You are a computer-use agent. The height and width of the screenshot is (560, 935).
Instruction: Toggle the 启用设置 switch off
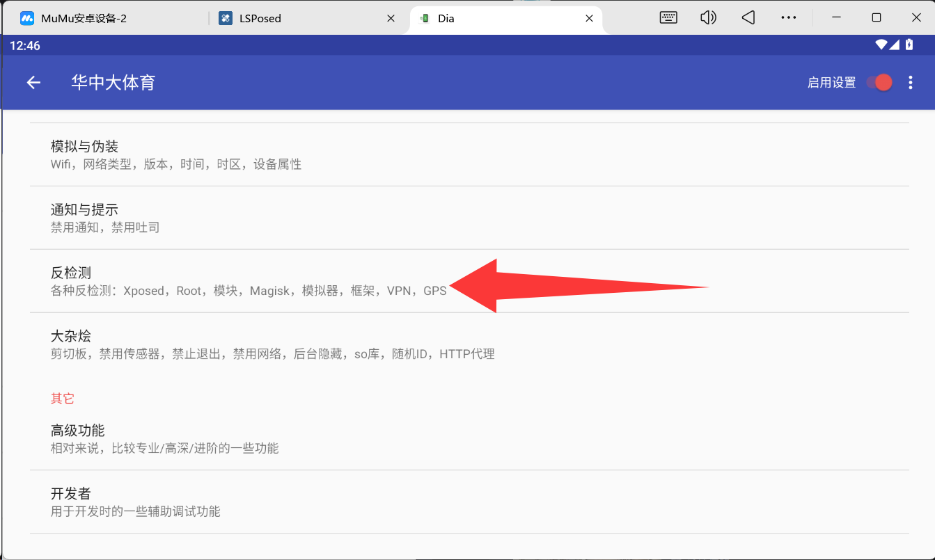[879, 83]
